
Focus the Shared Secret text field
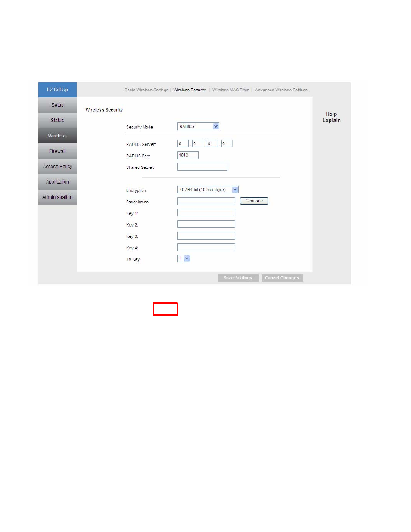click(202, 167)
